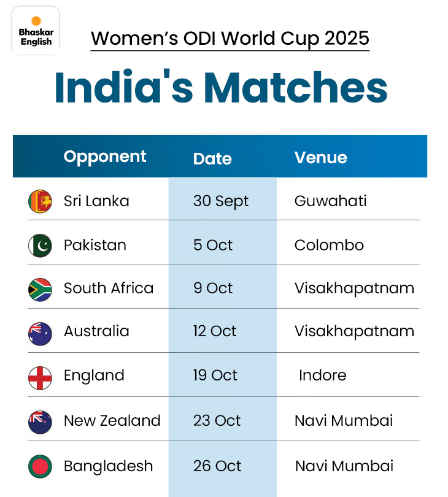The height and width of the screenshot is (497, 448).
Task: Select the Opponent column header
Action: (105, 156)
